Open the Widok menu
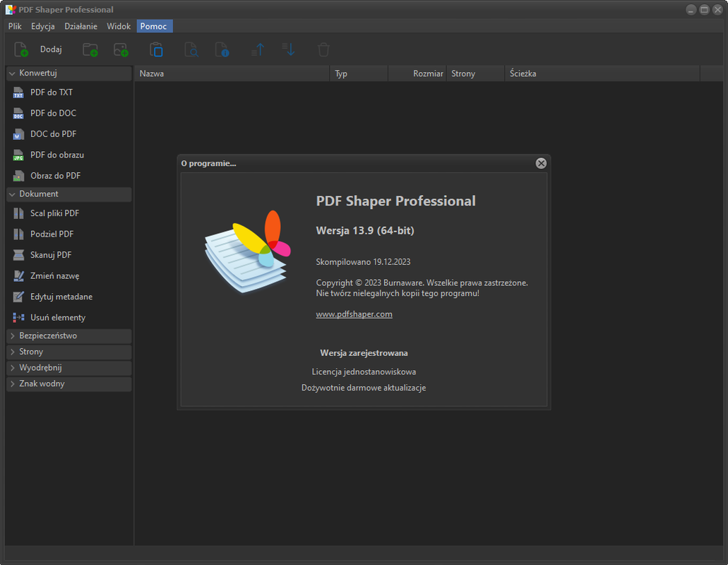The width and height of the screenshot is (728, 565). (x=119, y=26)
